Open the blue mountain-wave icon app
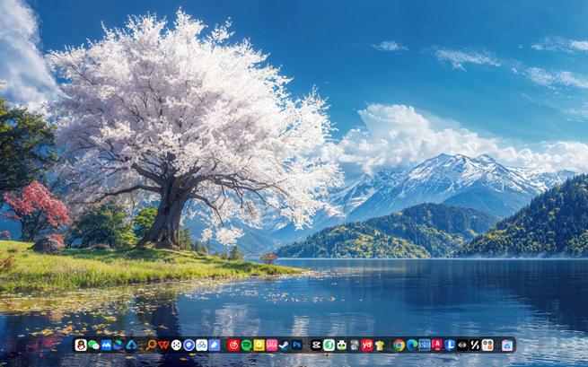Image resolution: width=588 pixels, height=367 pixels. 106,345
